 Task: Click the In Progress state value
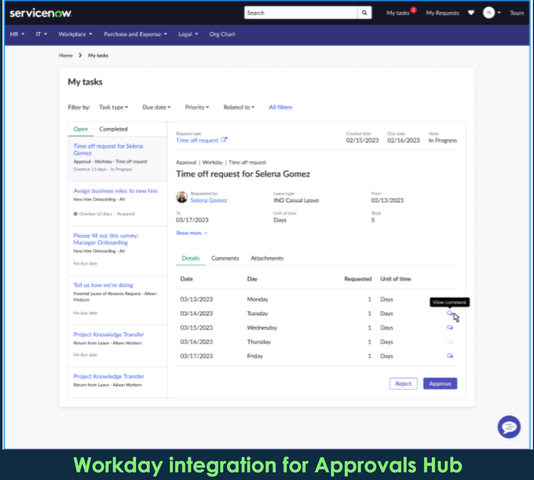tap(443, 140)
